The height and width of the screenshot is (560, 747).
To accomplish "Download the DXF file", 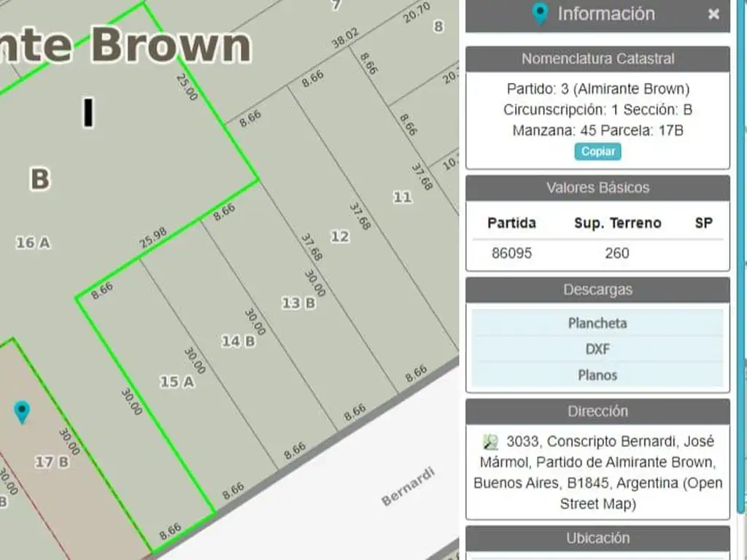I will click(597, 349).
